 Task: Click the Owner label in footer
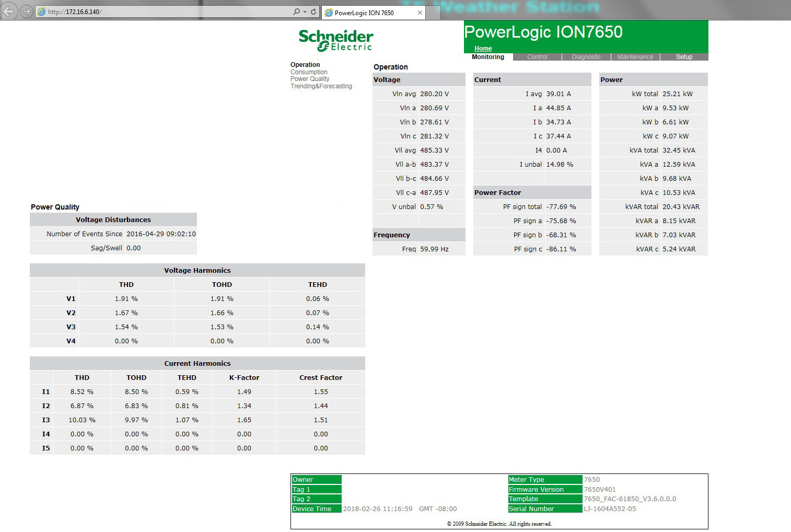click(x=316, y=480)
